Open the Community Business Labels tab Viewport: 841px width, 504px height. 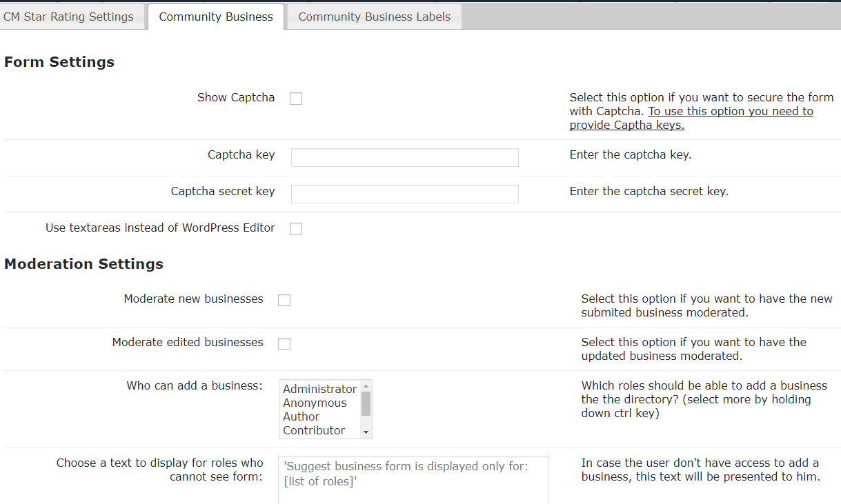coord(374,17)
